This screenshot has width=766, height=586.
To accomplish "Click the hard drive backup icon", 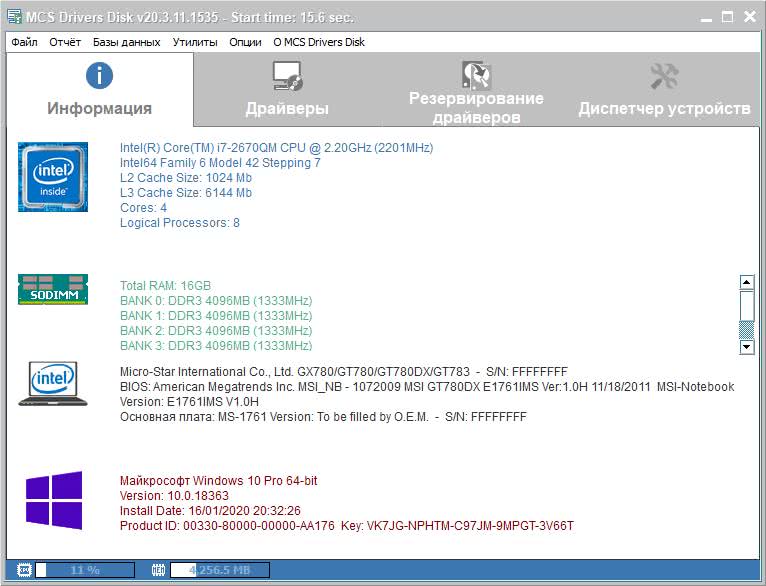I will [x=476, y=75].
